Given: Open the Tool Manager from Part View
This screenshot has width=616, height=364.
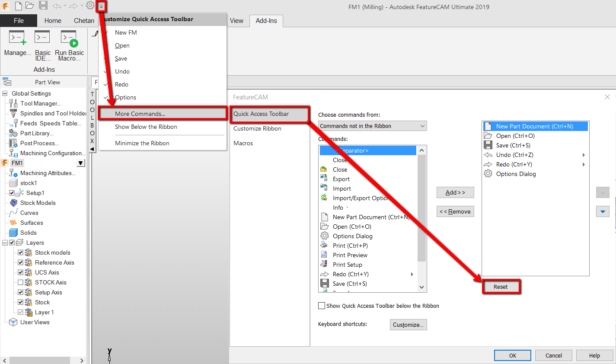Looking at the screenshot, I should (x=40, y=103).
